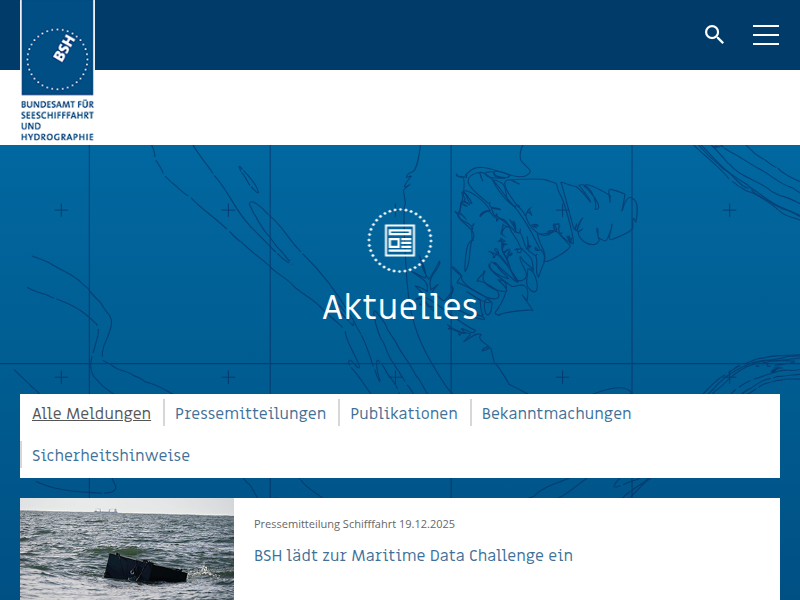
Task: Click the dotted newspaper icon above Aktuelles
Action: 400,240
